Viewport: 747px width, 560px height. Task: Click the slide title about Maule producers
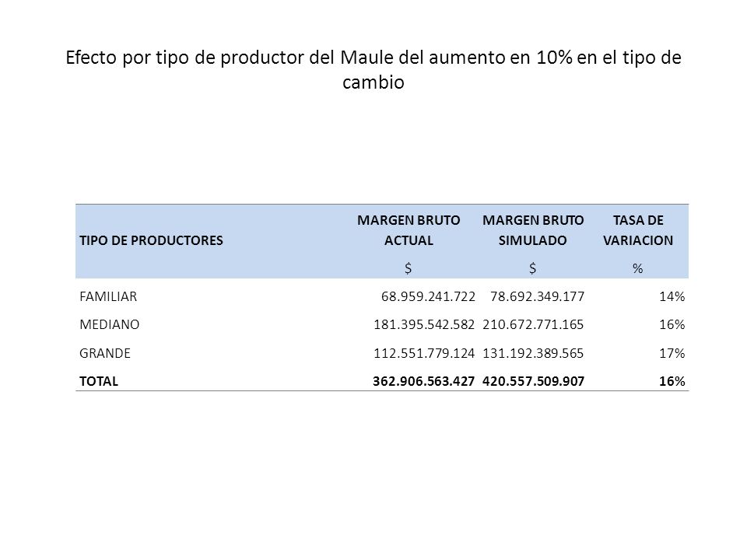coord(373,69)
